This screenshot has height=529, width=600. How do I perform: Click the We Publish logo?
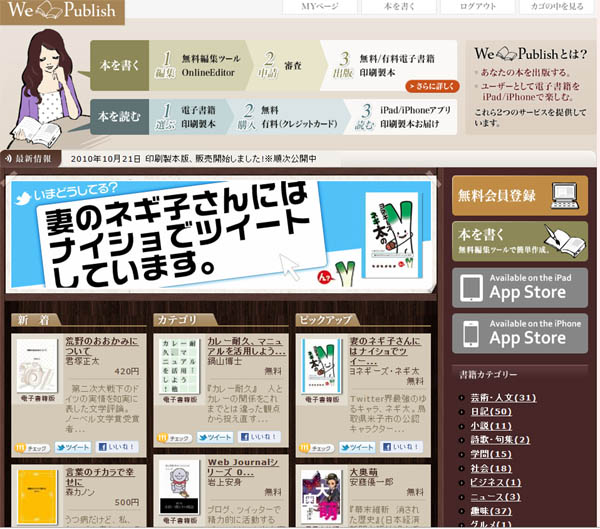tap(60, 11)
